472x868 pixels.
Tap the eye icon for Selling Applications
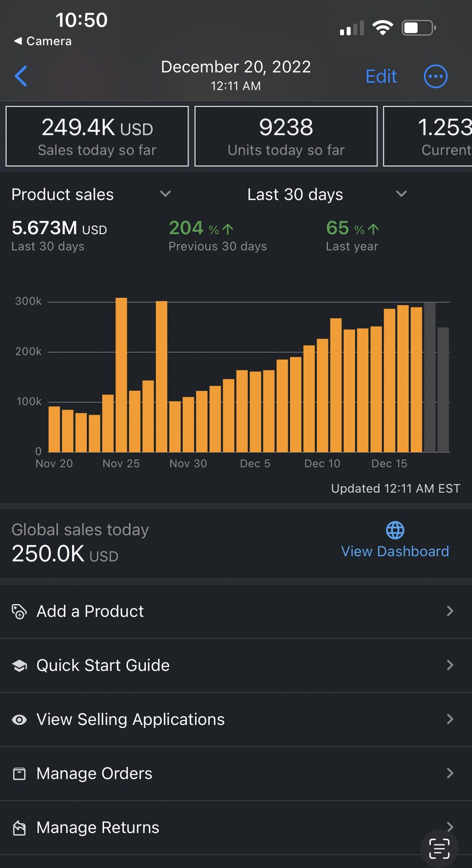click(19, 720)
